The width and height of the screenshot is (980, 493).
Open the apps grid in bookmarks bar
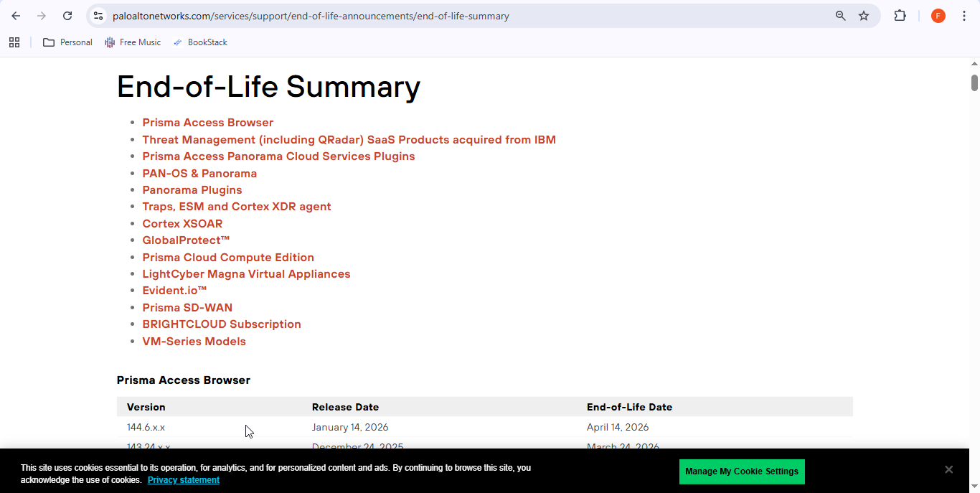14,42
